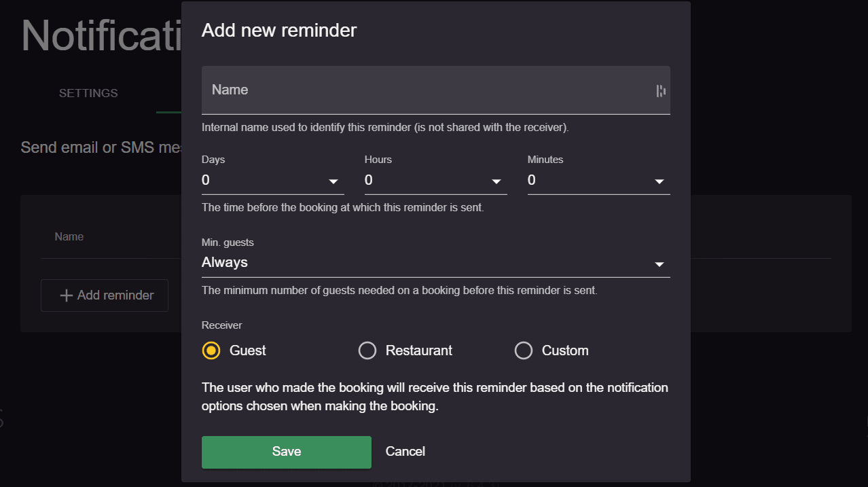The height and width of the screenshot is (487, 868).
Task: Open the Hours dropdown
Action: (436, 181)
